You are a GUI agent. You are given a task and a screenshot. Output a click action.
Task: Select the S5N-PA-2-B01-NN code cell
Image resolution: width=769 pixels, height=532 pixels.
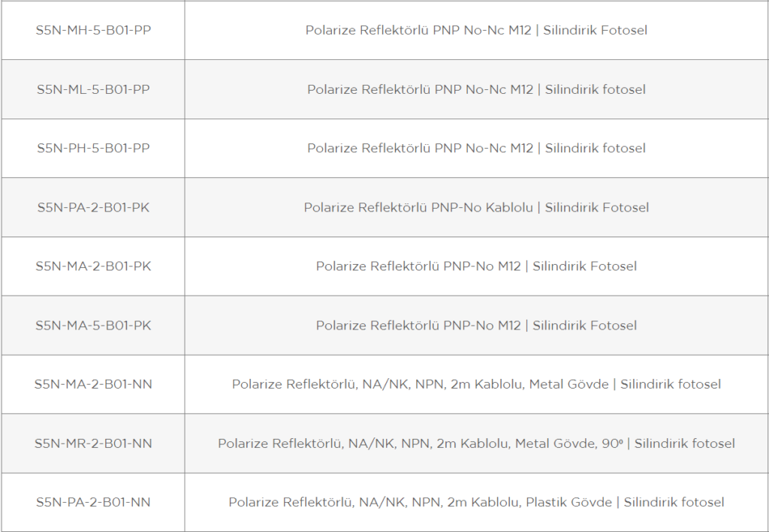(x=93, y=503)
